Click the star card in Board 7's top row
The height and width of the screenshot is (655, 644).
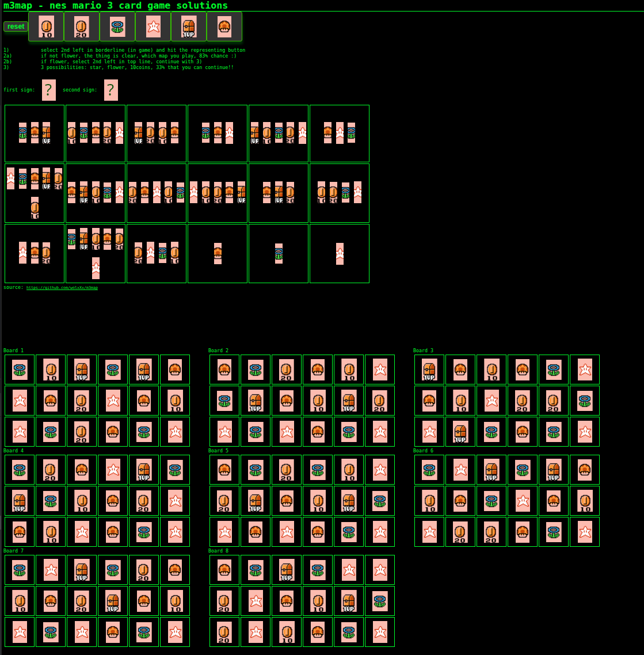[51, 570]
